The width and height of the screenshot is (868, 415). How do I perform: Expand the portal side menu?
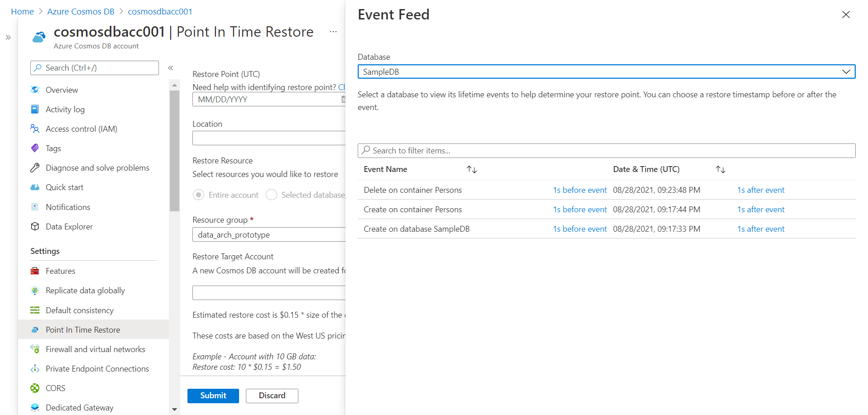click(x=8, y=38)
